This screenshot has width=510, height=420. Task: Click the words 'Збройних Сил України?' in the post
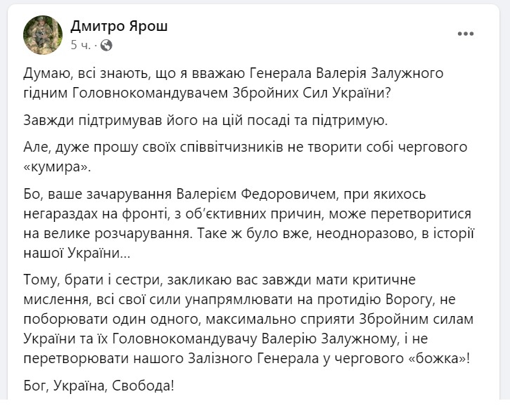[x=312, y=93]
